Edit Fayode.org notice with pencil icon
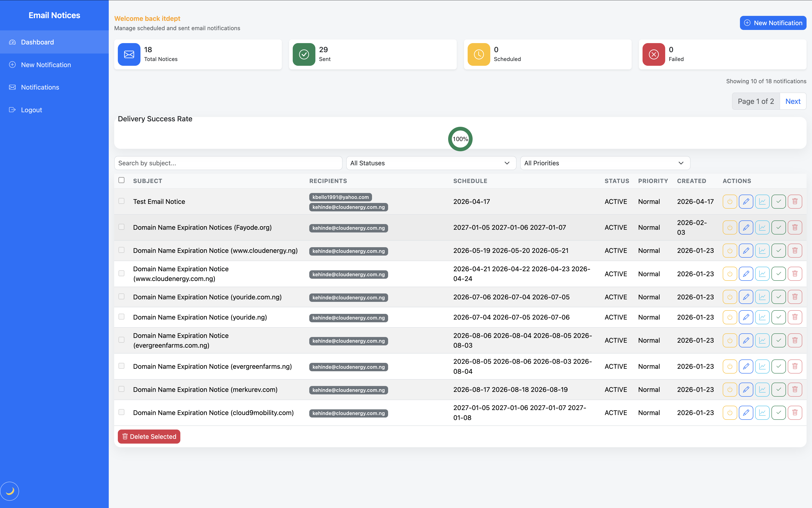The width and height of the screenshot is (812, 508). [746, 227]
